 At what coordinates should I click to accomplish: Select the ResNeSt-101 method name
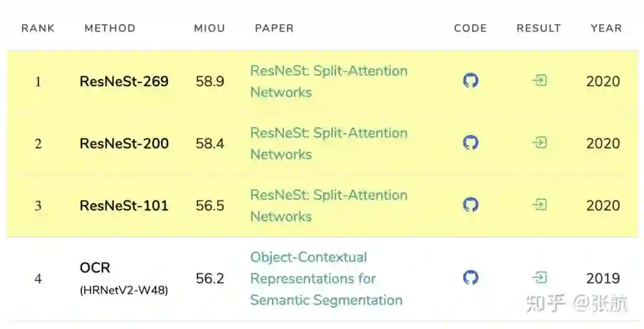[124, 205]
